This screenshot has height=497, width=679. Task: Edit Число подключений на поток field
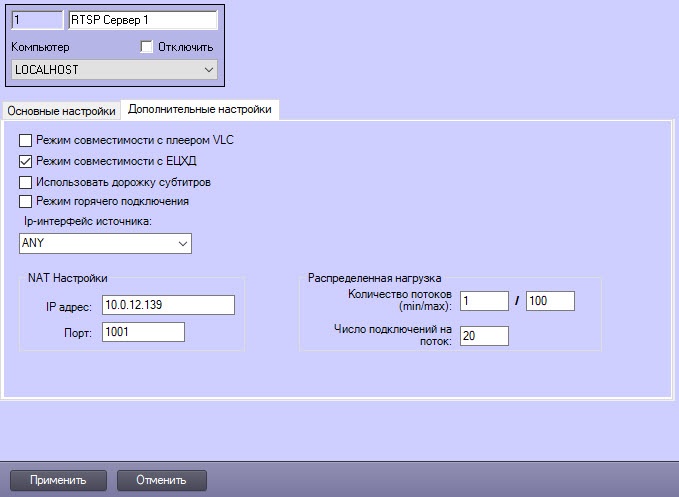pyautogui.click(x=484, y=336)
